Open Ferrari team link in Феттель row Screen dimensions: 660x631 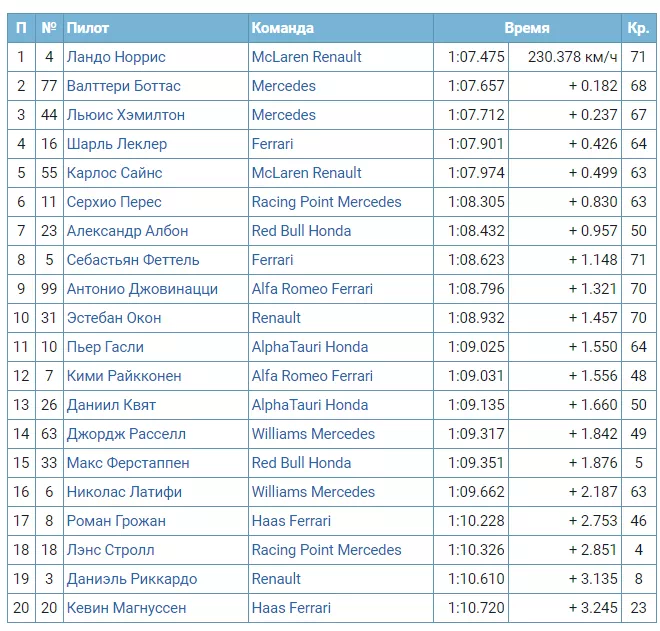click(x=272, y=260)
